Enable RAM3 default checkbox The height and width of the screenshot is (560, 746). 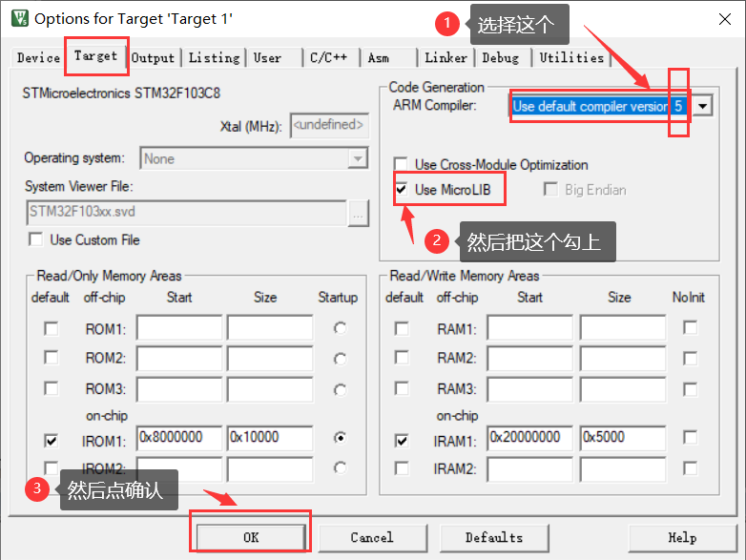tap(402, 388)
